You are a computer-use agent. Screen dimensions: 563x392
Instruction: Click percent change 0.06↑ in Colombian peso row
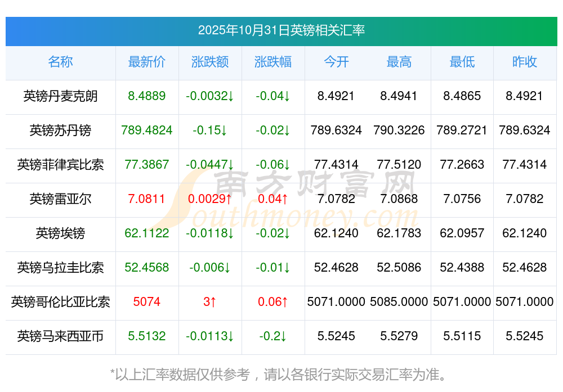click(x=273, y=301)
